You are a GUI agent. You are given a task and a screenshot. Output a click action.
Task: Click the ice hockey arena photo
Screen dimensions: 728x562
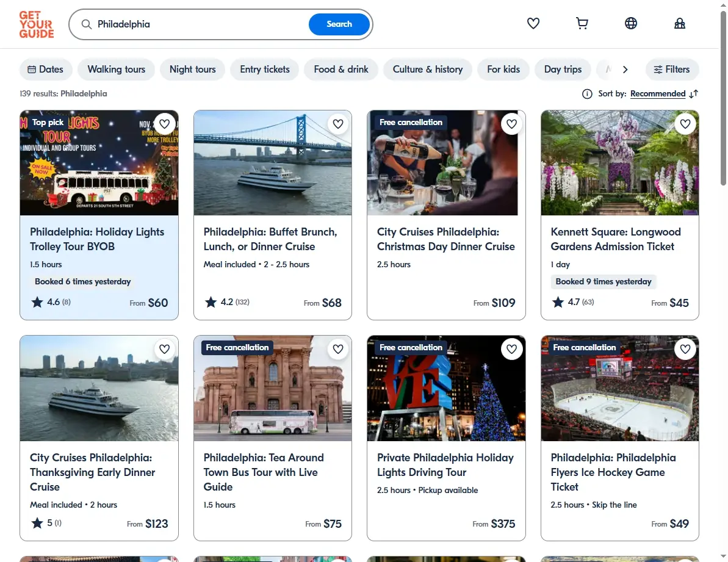[x=620, y=389]
